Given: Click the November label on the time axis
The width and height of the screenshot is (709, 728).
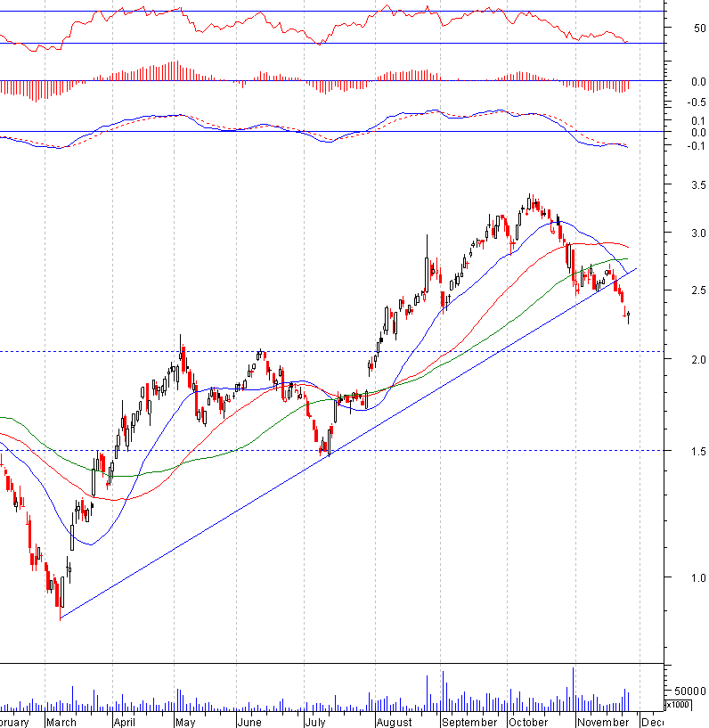Looking at the screenshot, I should coord(603,722).
